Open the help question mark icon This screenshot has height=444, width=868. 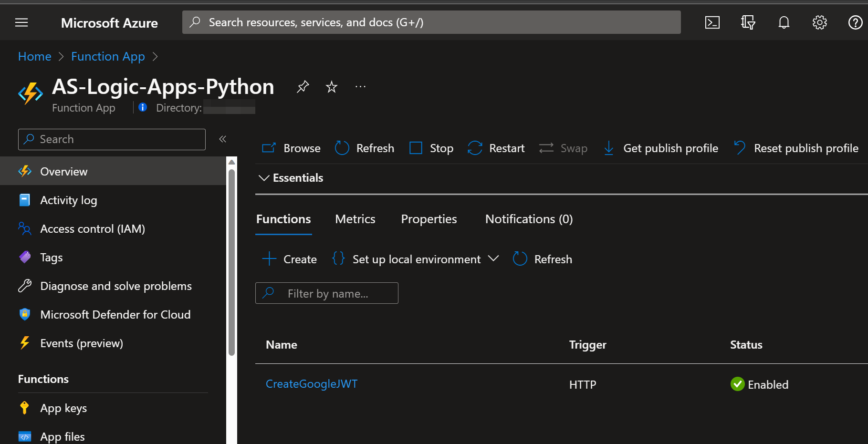click(855, 22)
